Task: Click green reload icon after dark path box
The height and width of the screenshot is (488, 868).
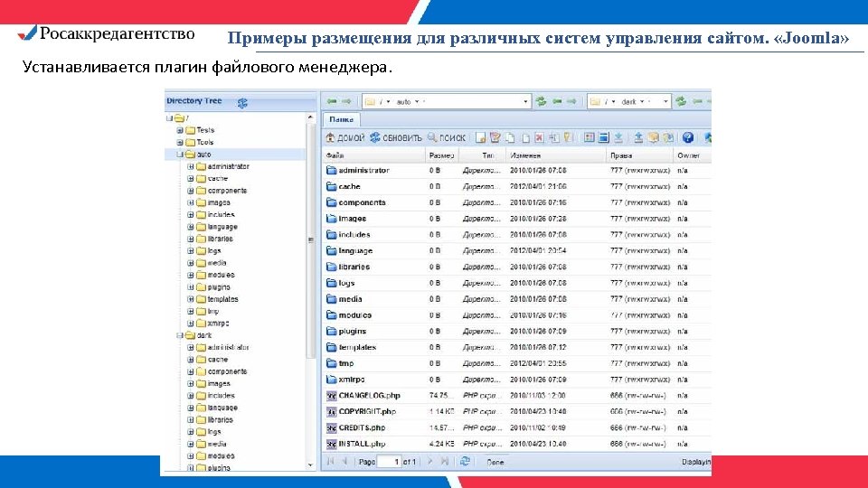Action: coord(680,101)
